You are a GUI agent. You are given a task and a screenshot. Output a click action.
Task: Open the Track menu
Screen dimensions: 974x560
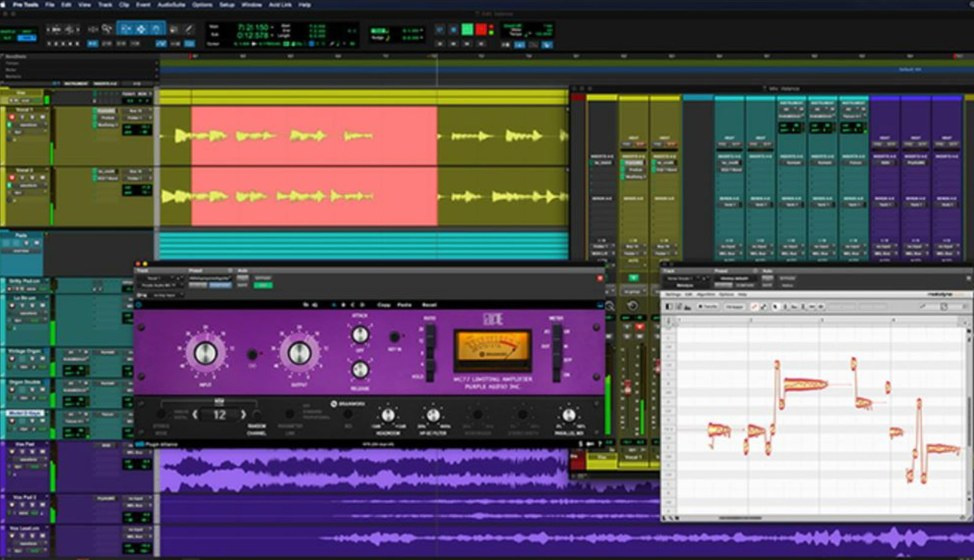tap(105, 4)
